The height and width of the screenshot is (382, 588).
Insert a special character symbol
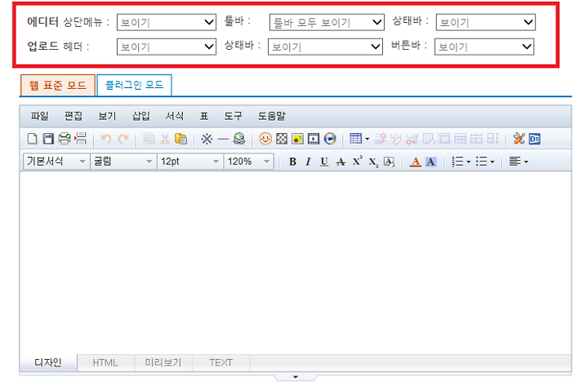[x=207, y=139]
